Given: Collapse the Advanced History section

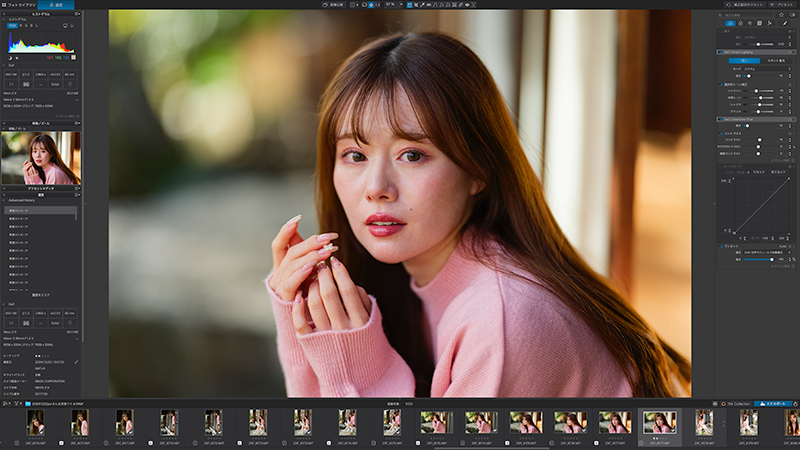Looking at the screenshot, I should pyautogui.click(x=5, y=201).
